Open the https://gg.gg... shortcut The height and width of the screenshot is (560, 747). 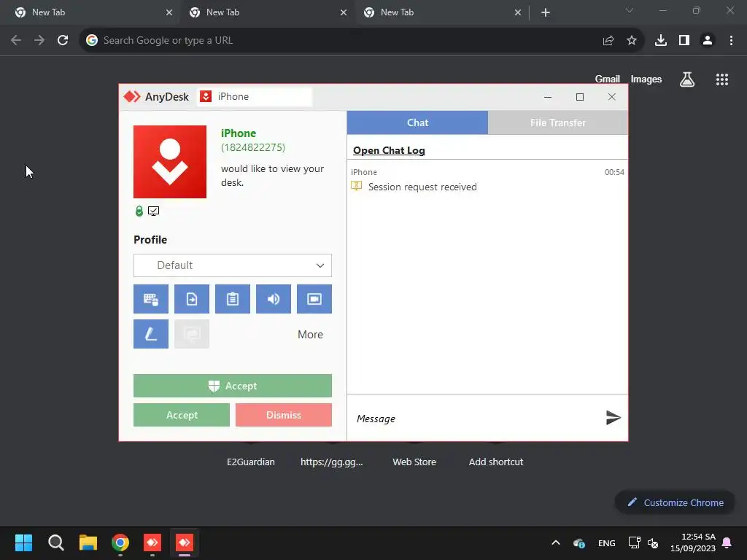(x=332, y=462)
